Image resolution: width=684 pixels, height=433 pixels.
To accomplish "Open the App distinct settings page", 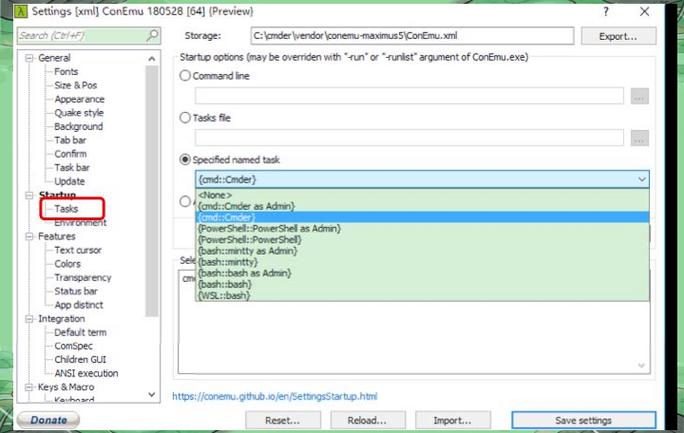I will point(79,305).
